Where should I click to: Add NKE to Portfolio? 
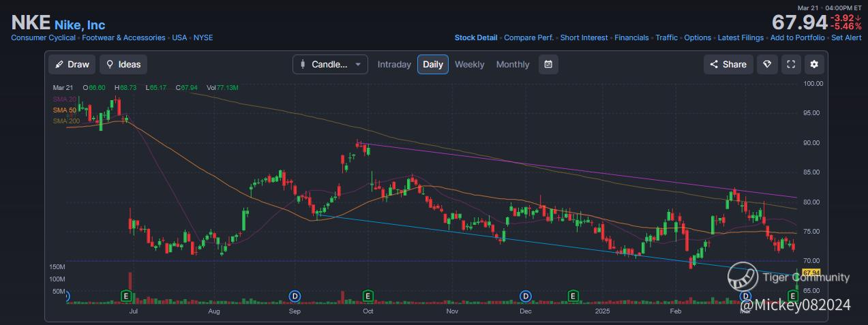click(x=798, y=38)
